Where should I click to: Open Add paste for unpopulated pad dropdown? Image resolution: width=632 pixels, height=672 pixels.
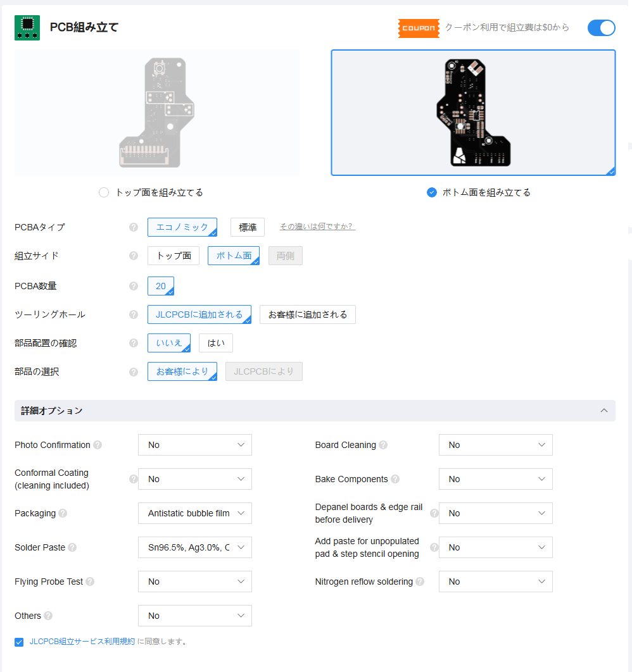click(x=496, y=547)
